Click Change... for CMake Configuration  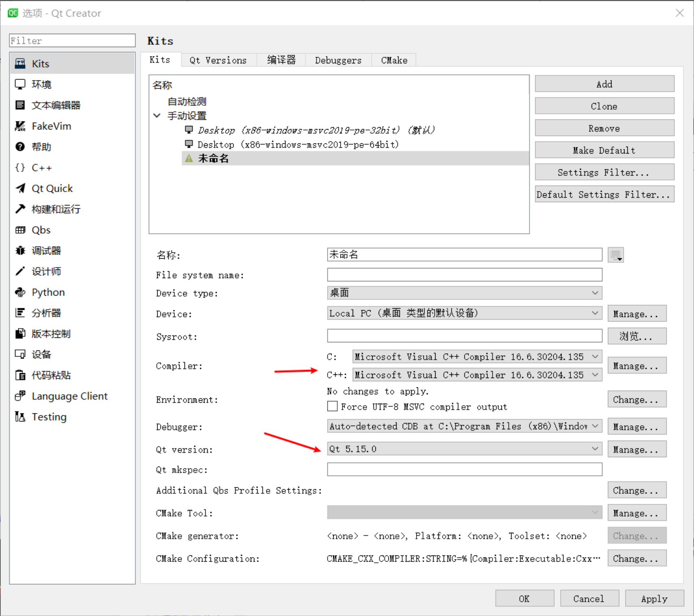(637, 558)
